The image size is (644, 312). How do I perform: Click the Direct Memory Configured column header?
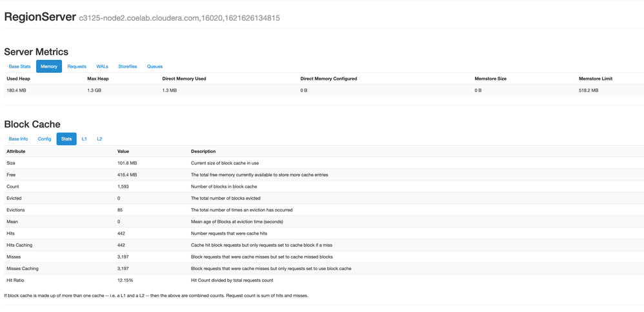point(328,79)
